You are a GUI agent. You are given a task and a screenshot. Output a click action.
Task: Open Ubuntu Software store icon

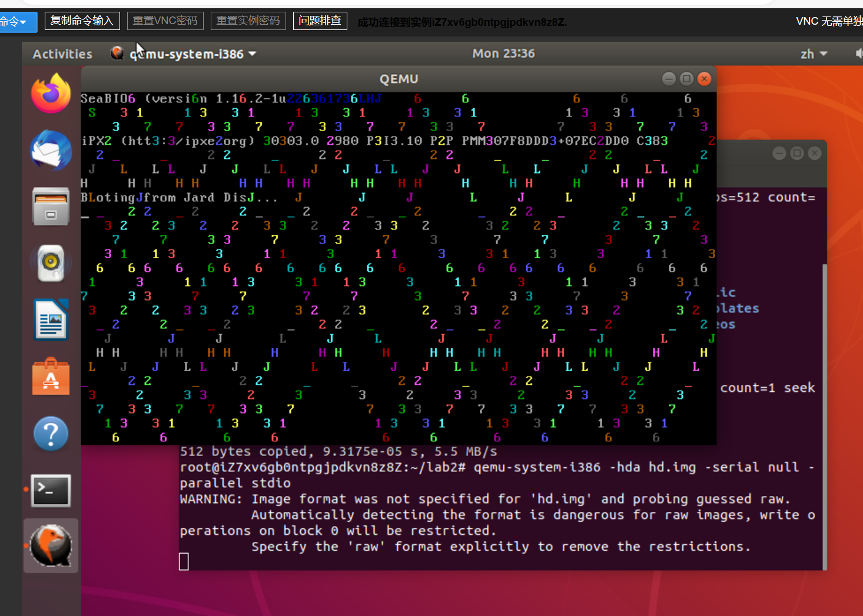(51, 377)
